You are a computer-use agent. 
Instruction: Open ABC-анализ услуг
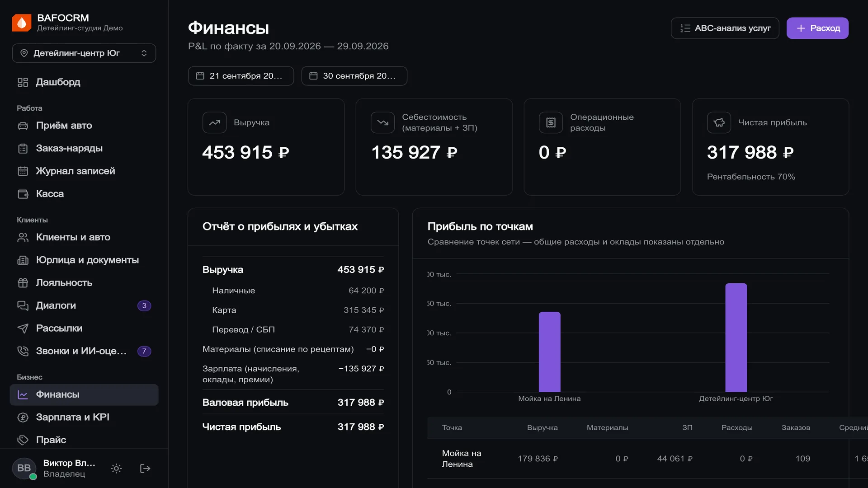(x=725, y=28)
